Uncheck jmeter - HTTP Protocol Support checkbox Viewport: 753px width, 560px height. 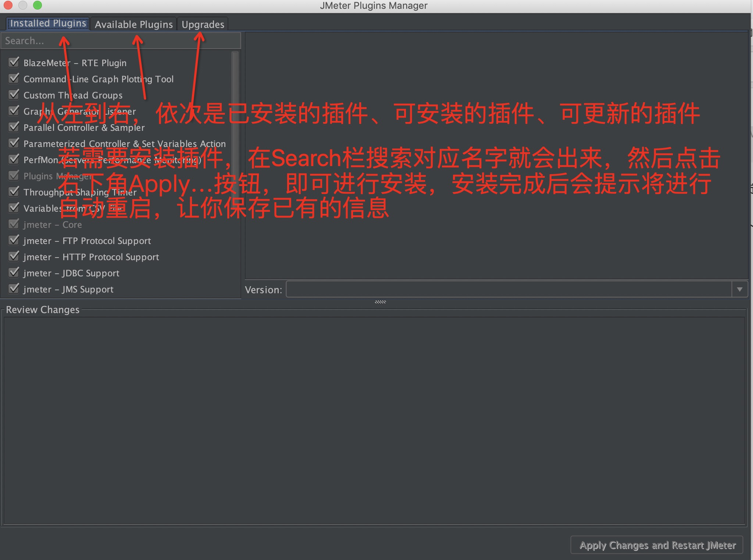tap(14, 256)
